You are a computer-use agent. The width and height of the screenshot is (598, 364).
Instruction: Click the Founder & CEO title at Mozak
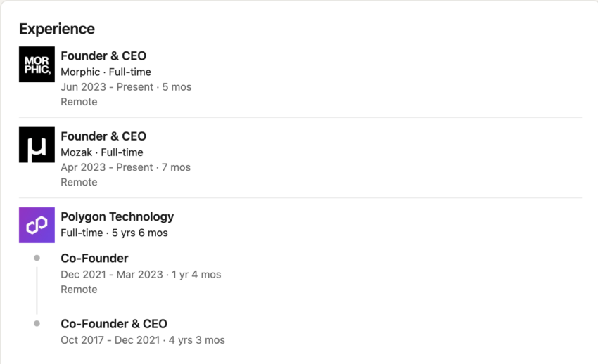(x=103, y=136)
